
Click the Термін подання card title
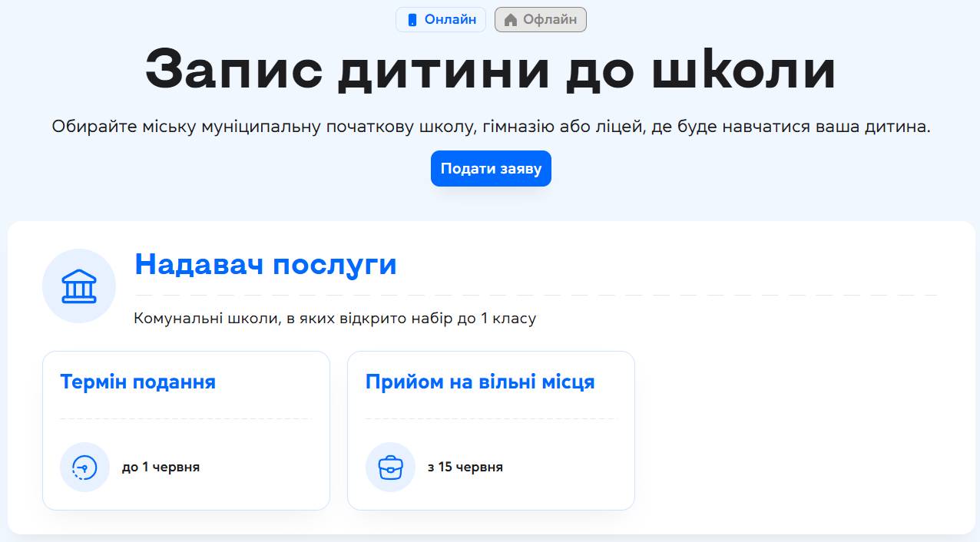click(x=138, y=382)
